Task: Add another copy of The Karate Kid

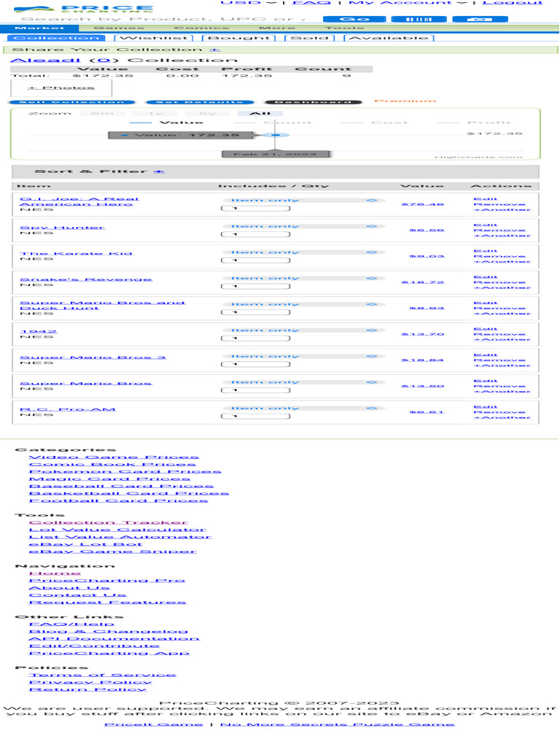Action: point(502,262)
